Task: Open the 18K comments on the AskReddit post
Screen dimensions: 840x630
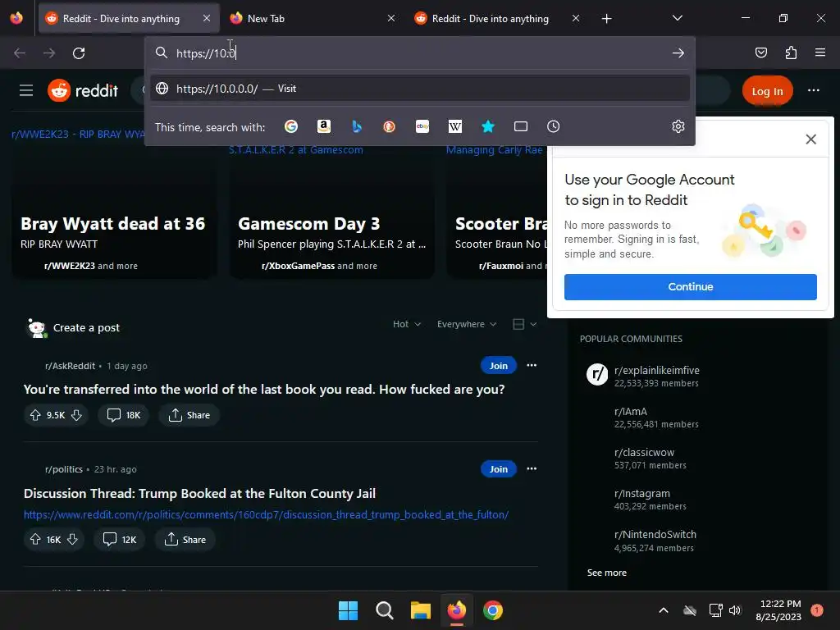Action: (124, 415)
